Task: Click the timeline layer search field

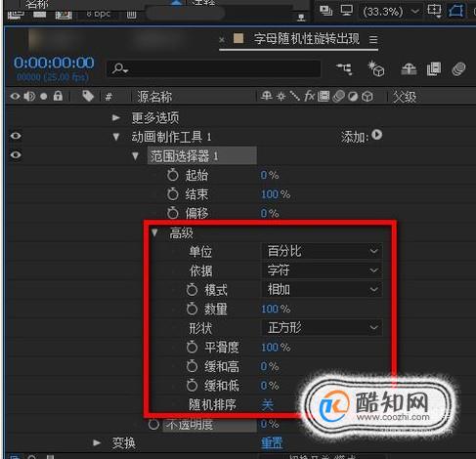Action: tap(214, 69)
